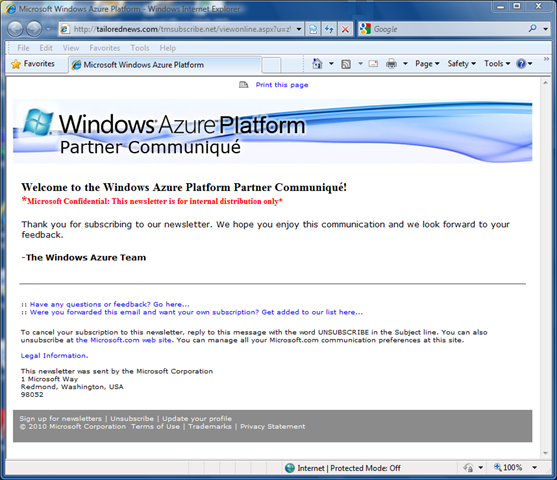Click the Favorites star button
Screen dimensions: 557x480
pyautogui.click(x=33, y=64)
